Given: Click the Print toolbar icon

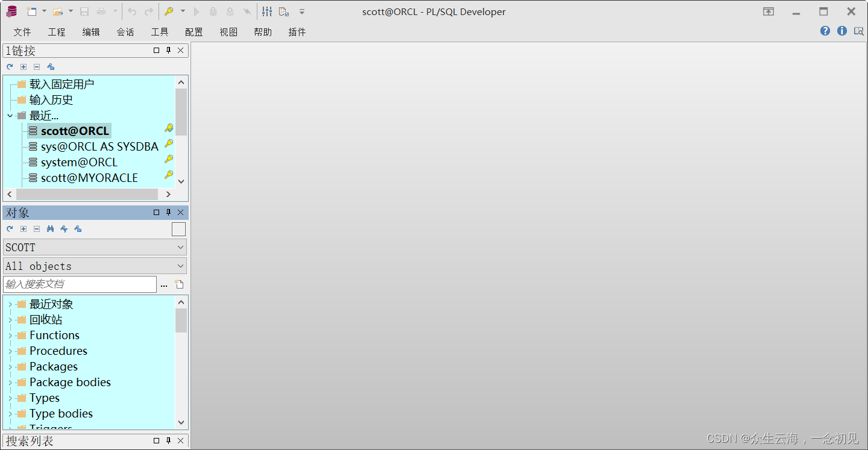Looking at the screenshot, I should (101, 11).
